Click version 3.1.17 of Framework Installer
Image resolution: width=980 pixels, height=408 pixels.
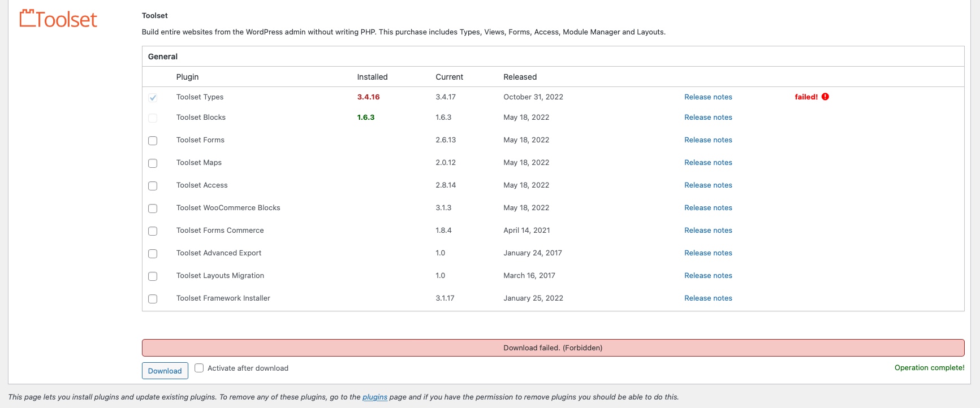(x=445, y=298)
